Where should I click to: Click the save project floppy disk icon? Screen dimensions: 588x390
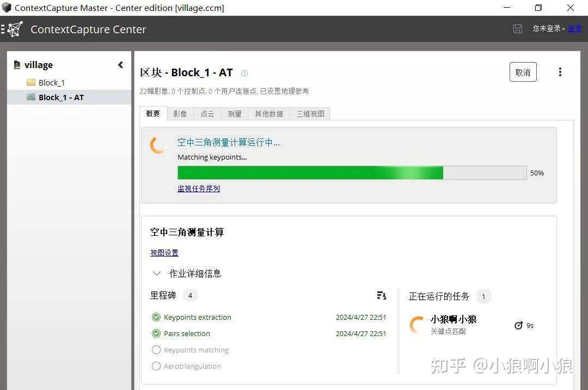pyautogui.click(x=517, y=29)
